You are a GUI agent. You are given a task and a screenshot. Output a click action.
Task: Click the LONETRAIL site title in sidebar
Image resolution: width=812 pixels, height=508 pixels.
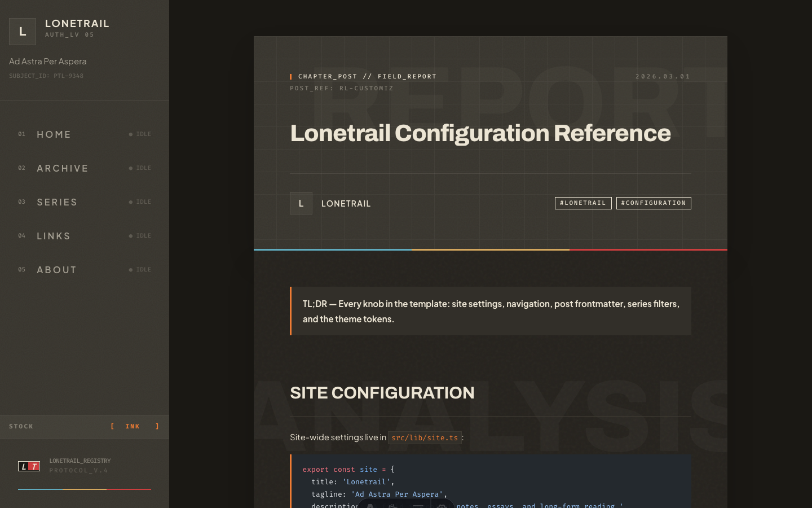[77, 24]
